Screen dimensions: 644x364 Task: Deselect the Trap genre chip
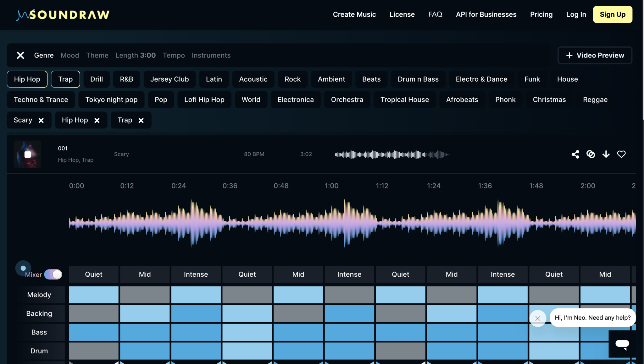[65, 79]
